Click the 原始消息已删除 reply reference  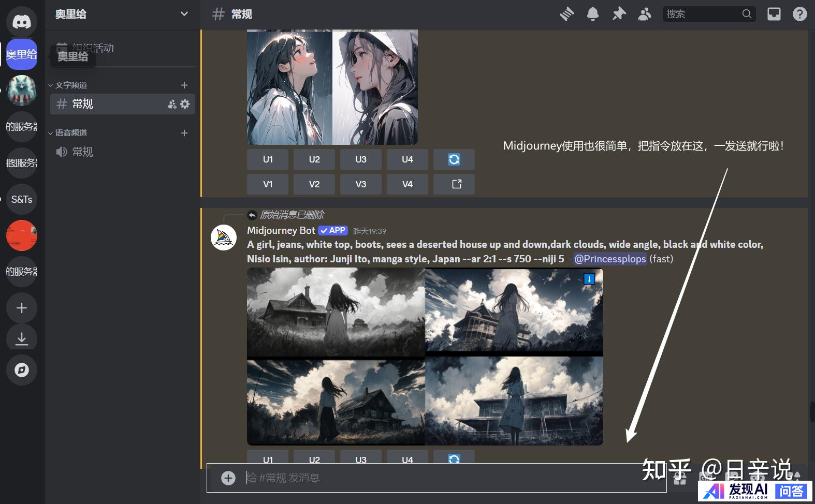pos(292,215)
